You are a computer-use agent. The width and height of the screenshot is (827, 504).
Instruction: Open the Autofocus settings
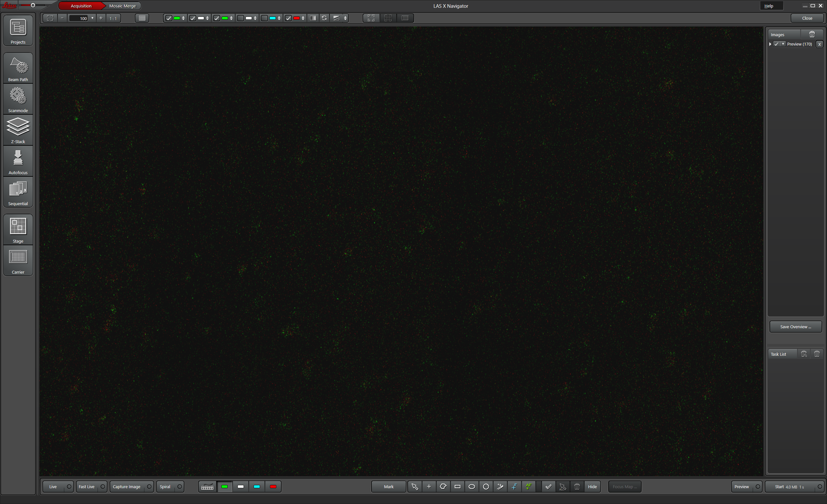pos(18,162)
